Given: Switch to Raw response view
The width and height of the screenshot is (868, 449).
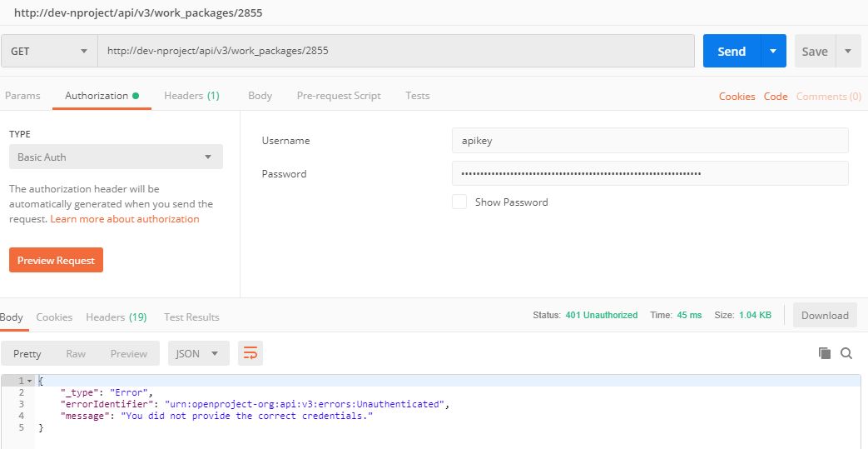Looking at the screenshot, I should click(76, 353).
